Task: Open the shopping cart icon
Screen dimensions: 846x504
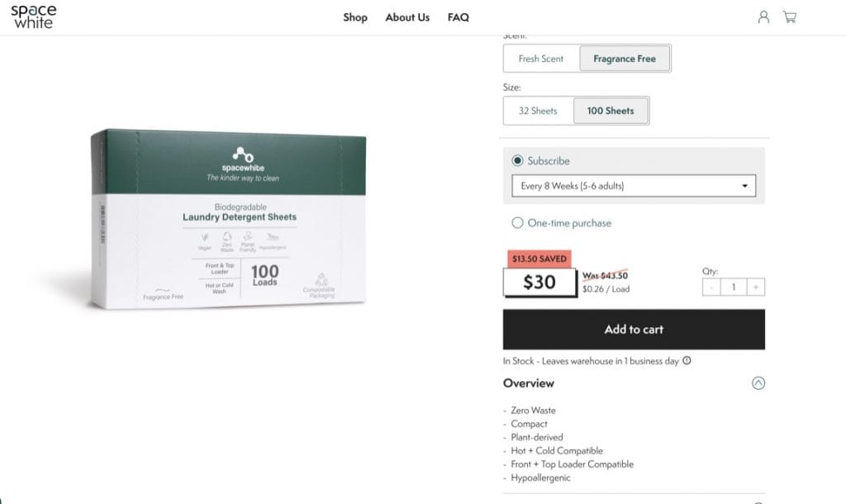Action: point(790,17)
